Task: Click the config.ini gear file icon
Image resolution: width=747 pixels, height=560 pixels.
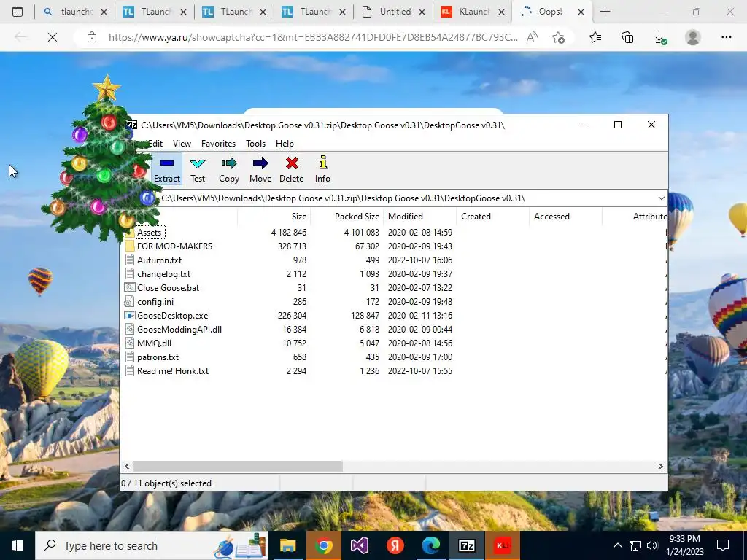Action: [x=130, y=301]
